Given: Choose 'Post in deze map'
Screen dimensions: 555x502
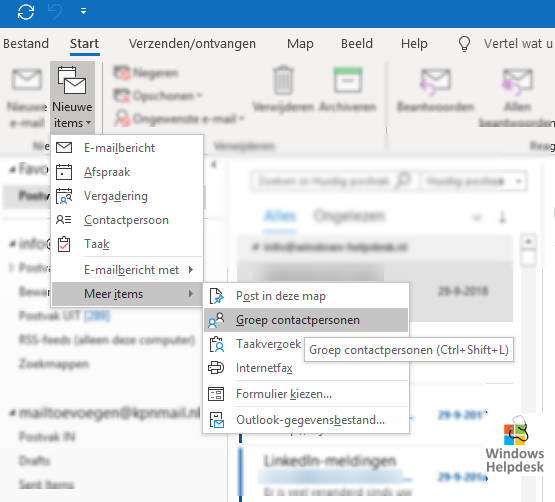Looking at the screenshot, I should [306, 296].
